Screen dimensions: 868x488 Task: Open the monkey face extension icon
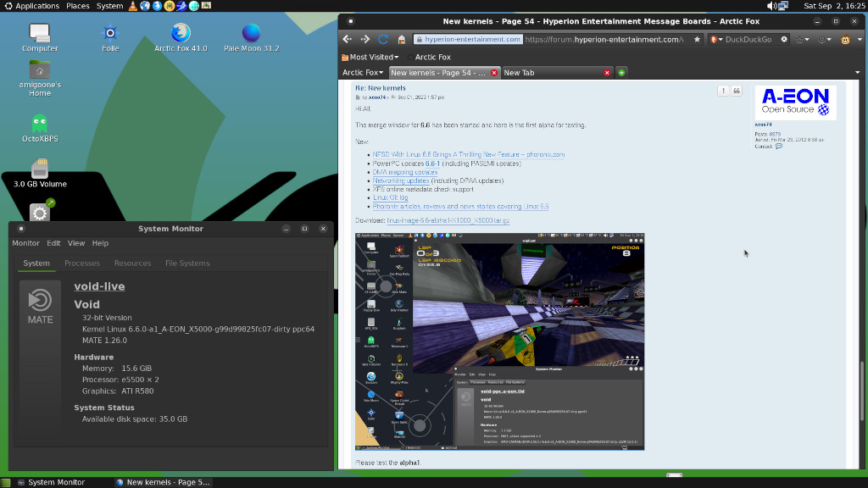click(x=845, y=39)
